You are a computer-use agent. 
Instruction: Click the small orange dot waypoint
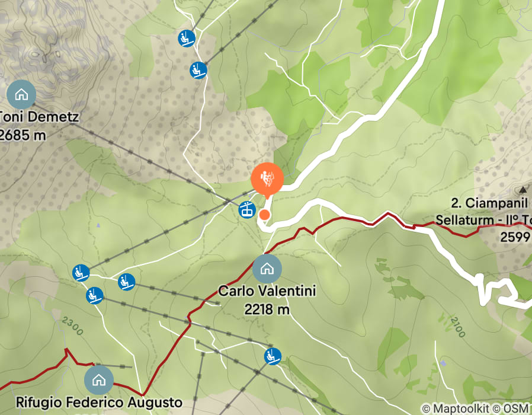pyautogui.click(x=264, y=215)
